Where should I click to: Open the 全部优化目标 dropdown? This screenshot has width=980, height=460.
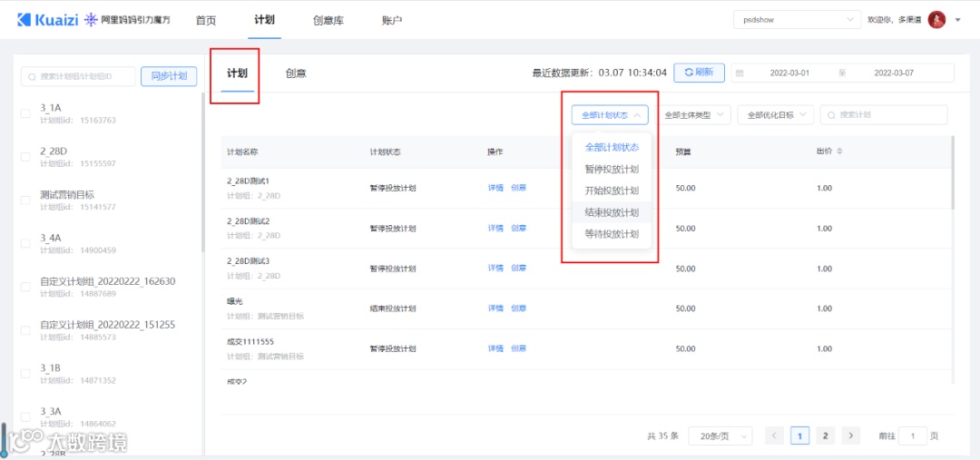tap(776, 115)
